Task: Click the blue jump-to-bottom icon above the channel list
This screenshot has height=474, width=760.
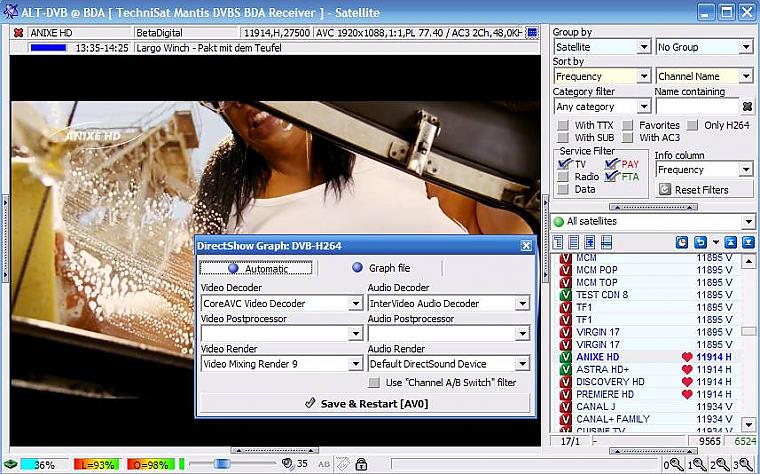Action: 748,242
